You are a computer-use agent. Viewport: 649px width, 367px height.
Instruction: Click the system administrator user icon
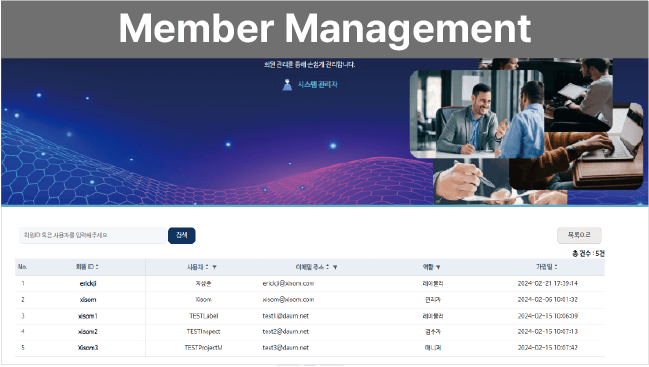click(287, 84)
